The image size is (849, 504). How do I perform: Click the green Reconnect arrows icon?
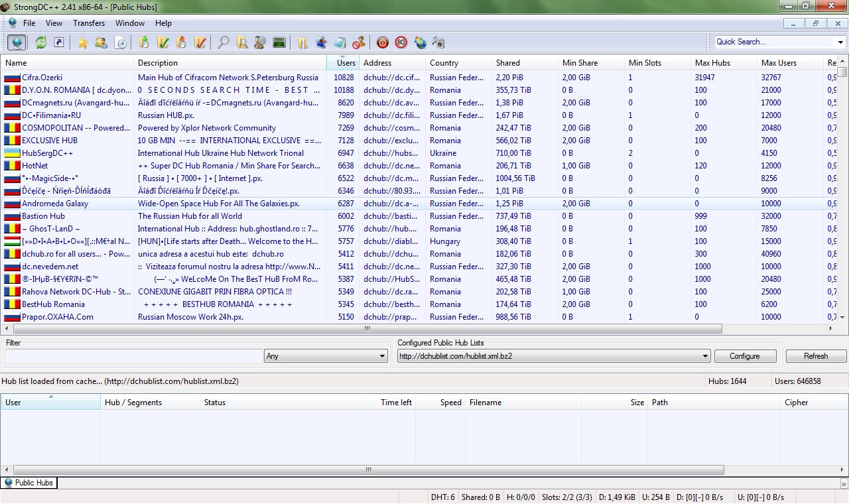(41, 42)
